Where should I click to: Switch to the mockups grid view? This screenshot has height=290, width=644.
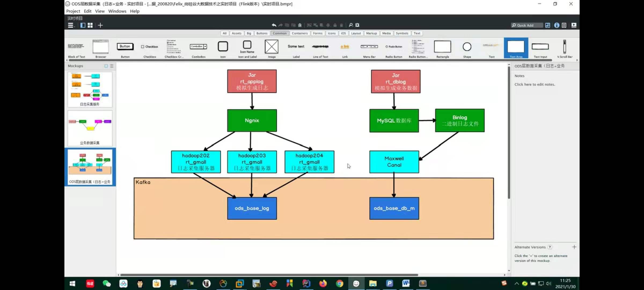[90, 25]
